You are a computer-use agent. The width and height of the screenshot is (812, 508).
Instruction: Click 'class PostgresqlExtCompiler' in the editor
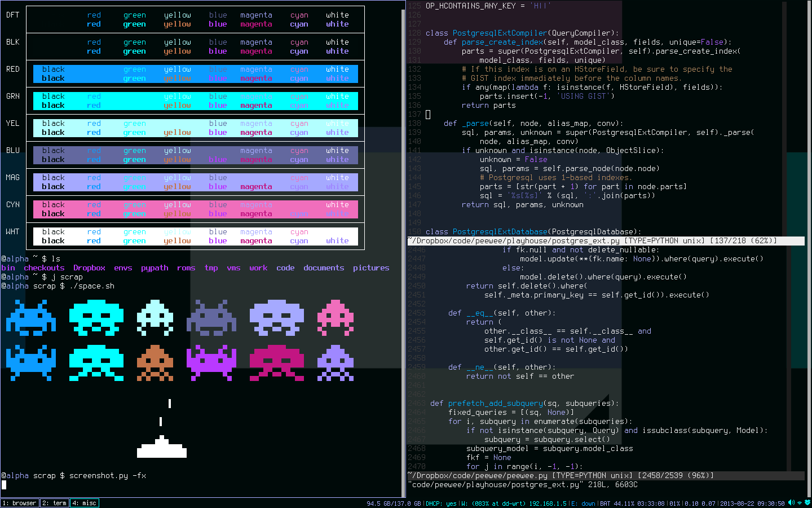coord(486,33)
